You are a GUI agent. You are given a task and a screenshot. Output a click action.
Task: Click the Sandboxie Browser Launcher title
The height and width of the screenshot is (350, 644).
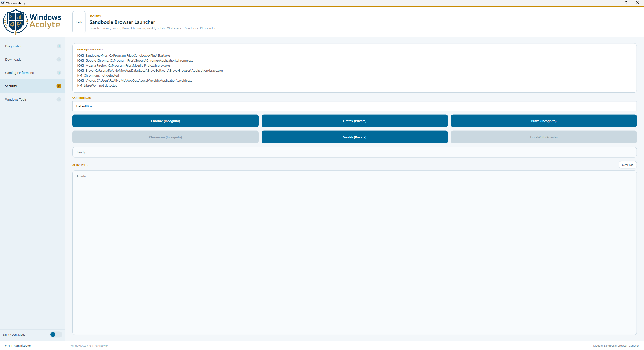coord(122,22)
